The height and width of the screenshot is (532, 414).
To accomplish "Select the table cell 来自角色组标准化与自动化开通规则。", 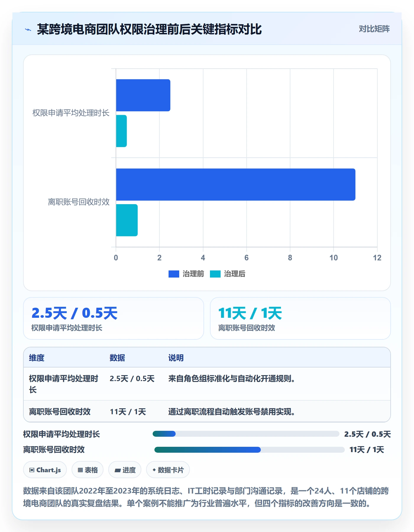I will 232,379.
